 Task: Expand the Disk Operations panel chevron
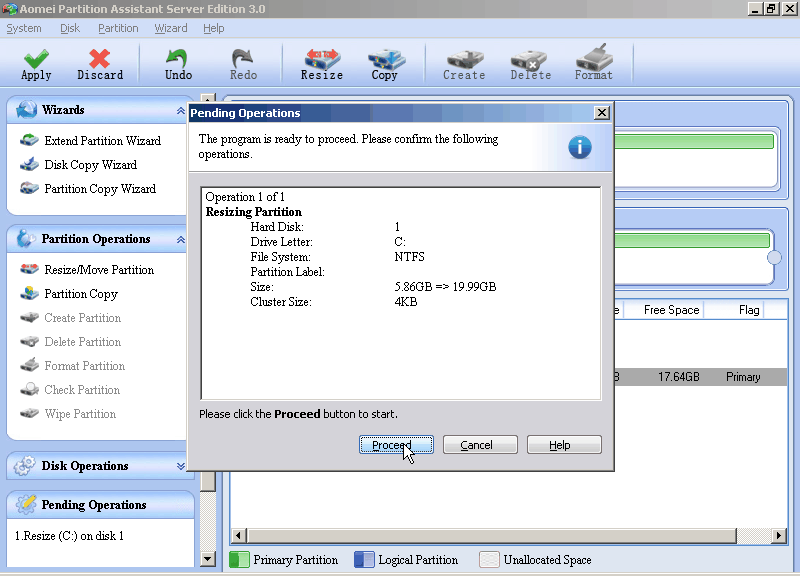pos(180,466)
